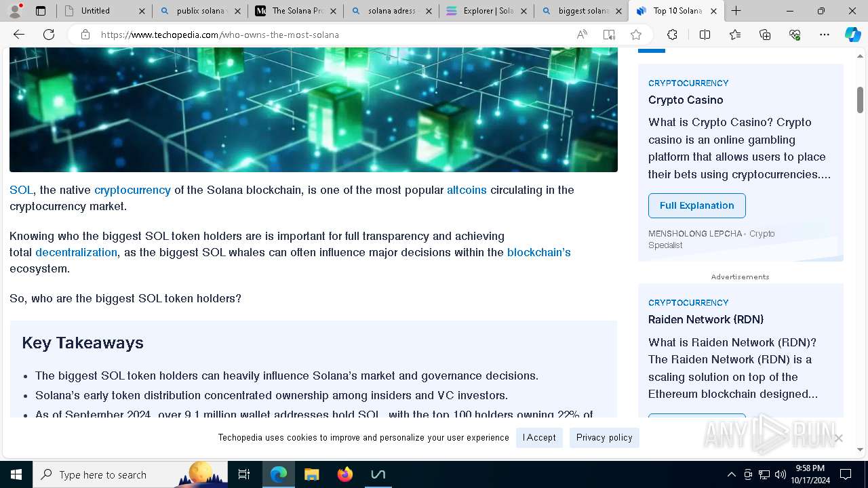Open the notification center icon

[x=846, y=474]
